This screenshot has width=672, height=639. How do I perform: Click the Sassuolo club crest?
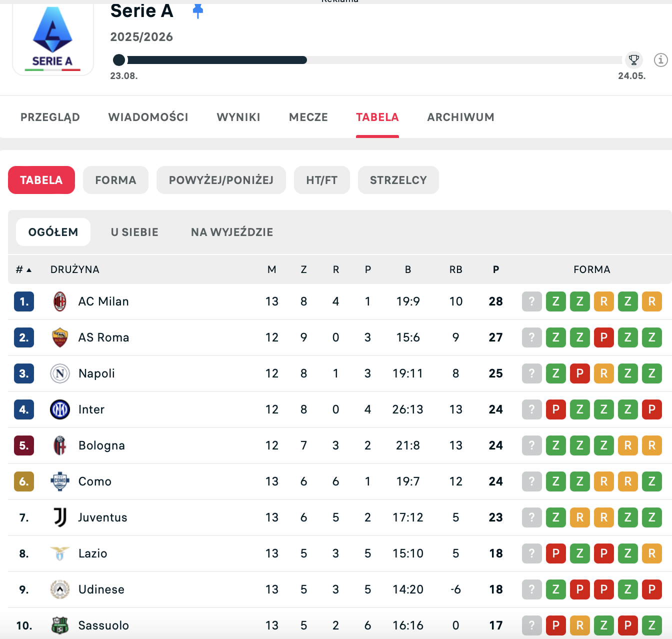point(59,625)
